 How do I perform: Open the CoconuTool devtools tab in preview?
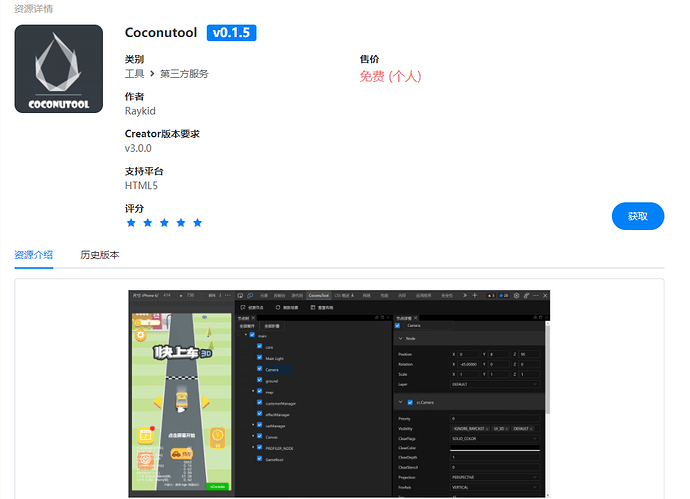pyautogui.click(x=319, y=295)
